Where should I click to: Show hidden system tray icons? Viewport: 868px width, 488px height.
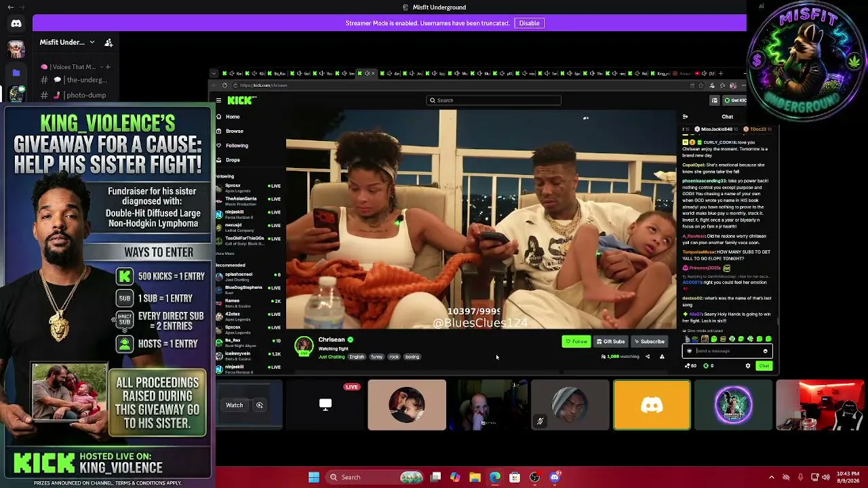point(771,477)
